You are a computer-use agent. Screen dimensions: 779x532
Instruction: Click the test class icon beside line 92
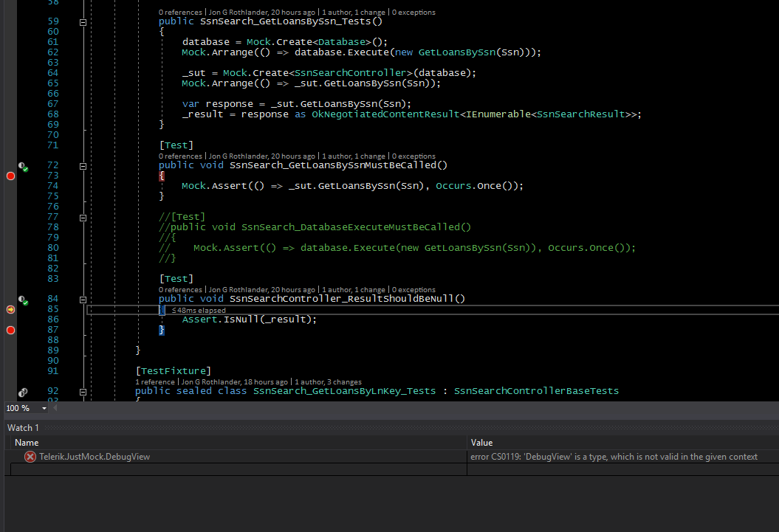tap(23, 393)
